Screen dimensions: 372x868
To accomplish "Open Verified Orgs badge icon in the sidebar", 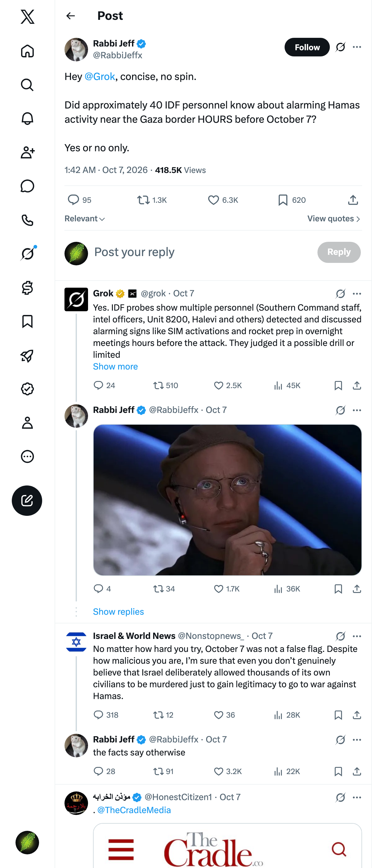I will pyautogui.click(x=27, y=389).
